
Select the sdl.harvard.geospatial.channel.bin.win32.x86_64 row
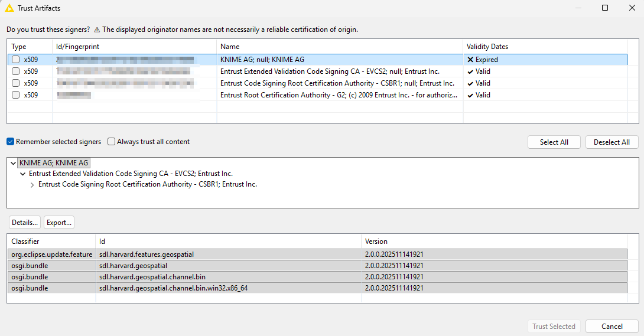pos(173,288)
